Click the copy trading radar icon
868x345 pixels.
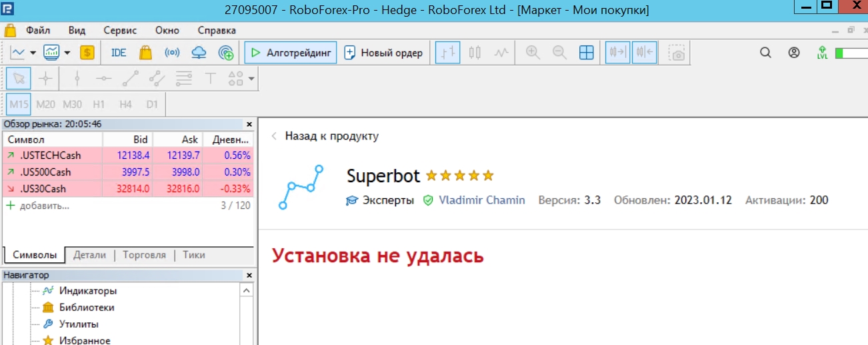tap(226, 53)
